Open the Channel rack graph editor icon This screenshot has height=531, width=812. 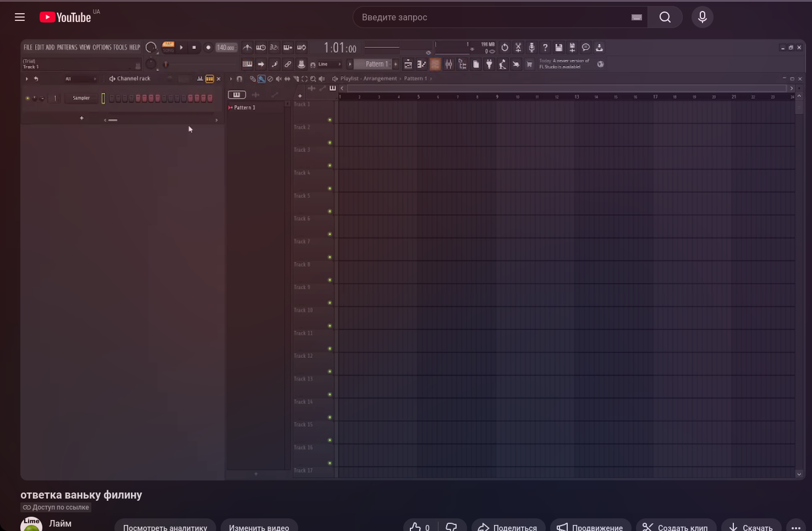[200, 79]
